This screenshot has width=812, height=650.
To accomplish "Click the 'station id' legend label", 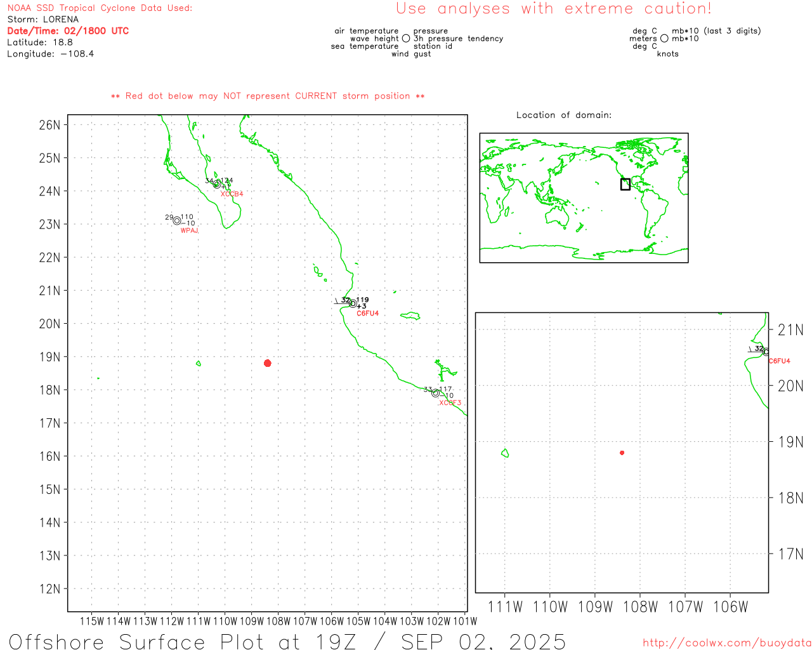I will [433, 46].
